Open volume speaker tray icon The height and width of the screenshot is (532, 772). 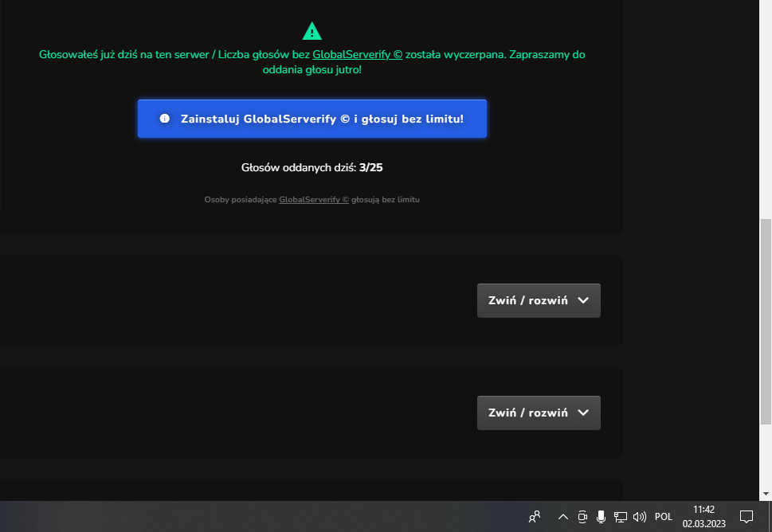coord(639,517)
